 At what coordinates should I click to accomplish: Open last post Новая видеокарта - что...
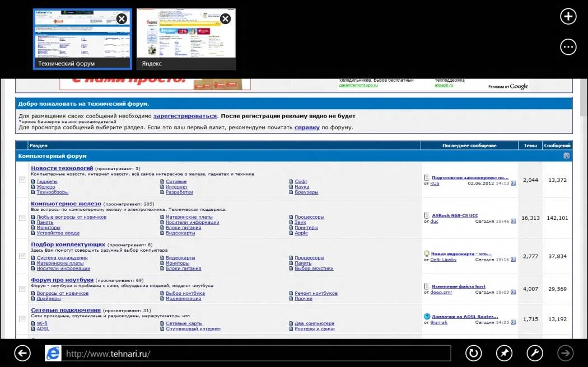point(461,253)
